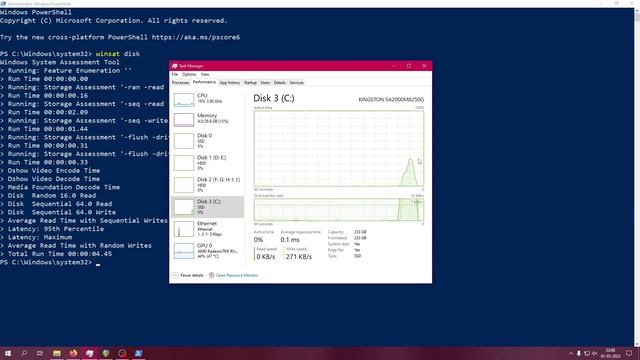Open the Windows Start menu

coord(8,353)
